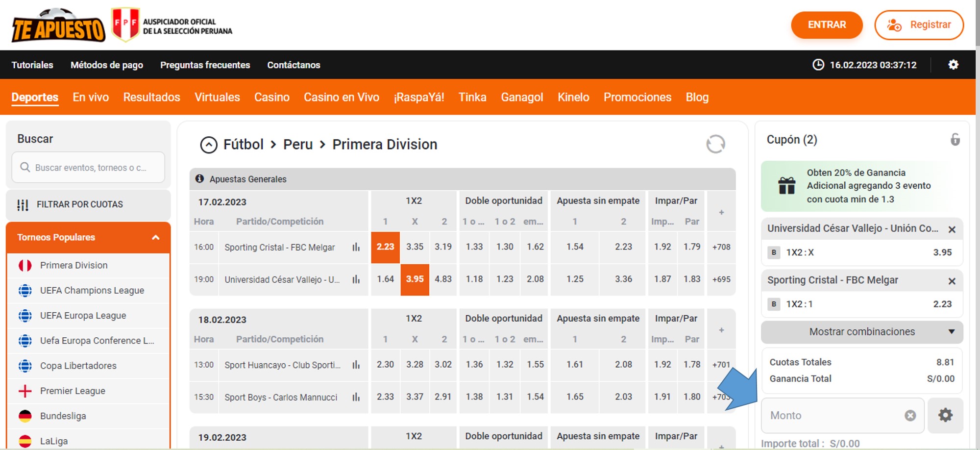Image resolution: width=980 pixels, height=450 pixels.
Task: Click the refresh icon beside Primera Division heading
Action: (x=715, y=144)
